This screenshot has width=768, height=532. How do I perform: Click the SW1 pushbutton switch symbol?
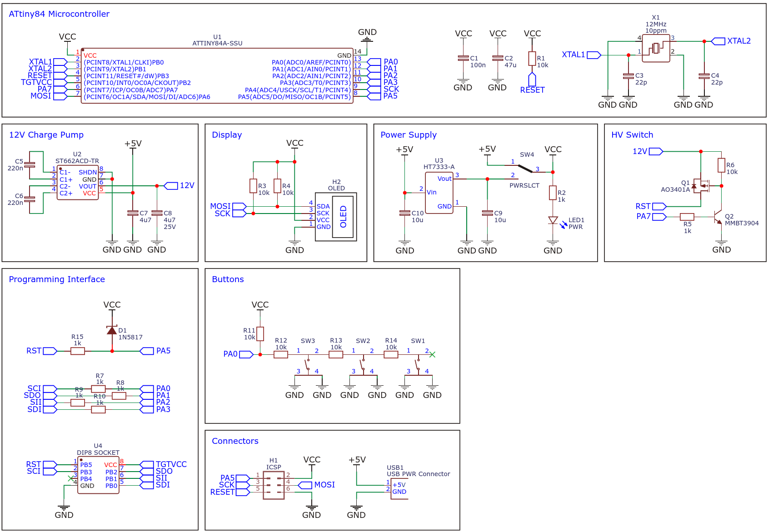418,363
